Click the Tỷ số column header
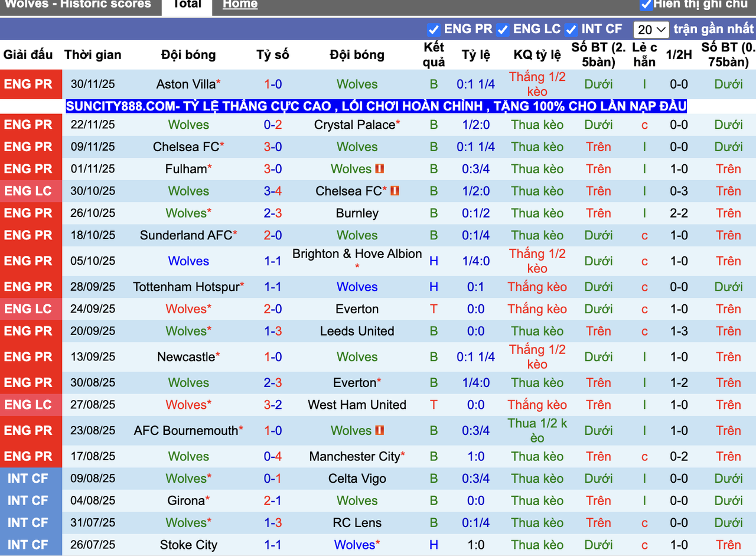The width and height of the screenshot is (756, 556). (273, 55)
